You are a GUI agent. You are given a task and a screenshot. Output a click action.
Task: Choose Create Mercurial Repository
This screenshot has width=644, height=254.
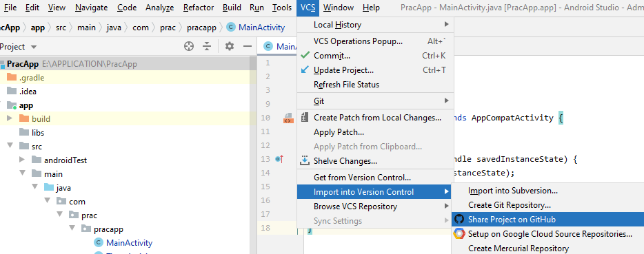[x=548, y=248]
